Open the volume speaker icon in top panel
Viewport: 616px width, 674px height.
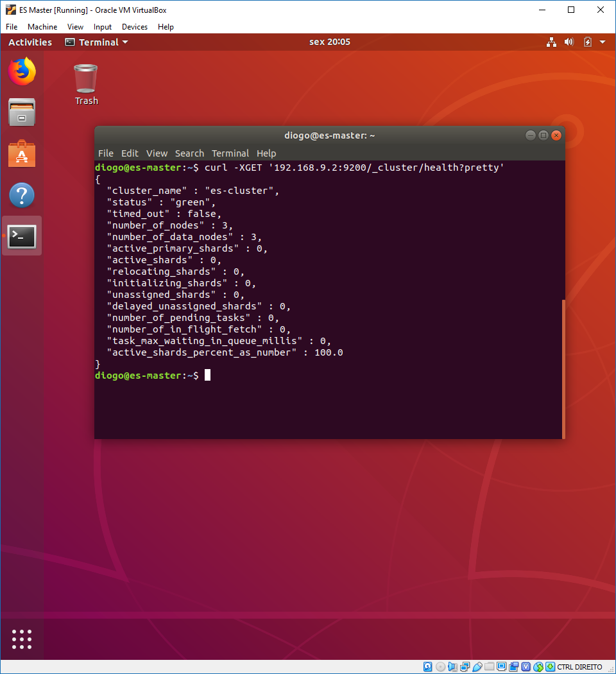[x=569, y=42]
